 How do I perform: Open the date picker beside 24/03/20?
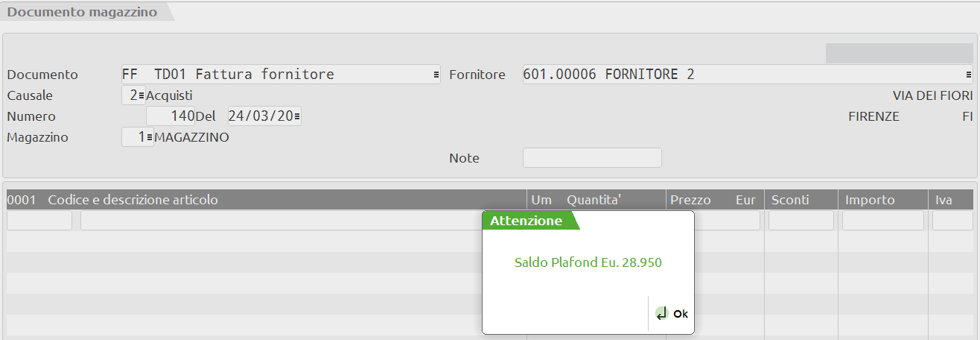(297, 116)
